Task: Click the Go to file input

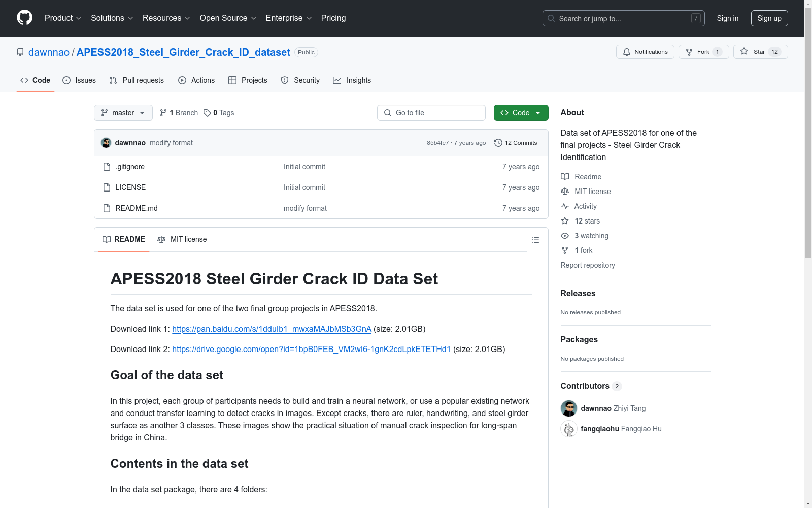Action: [x=431, y=113]
